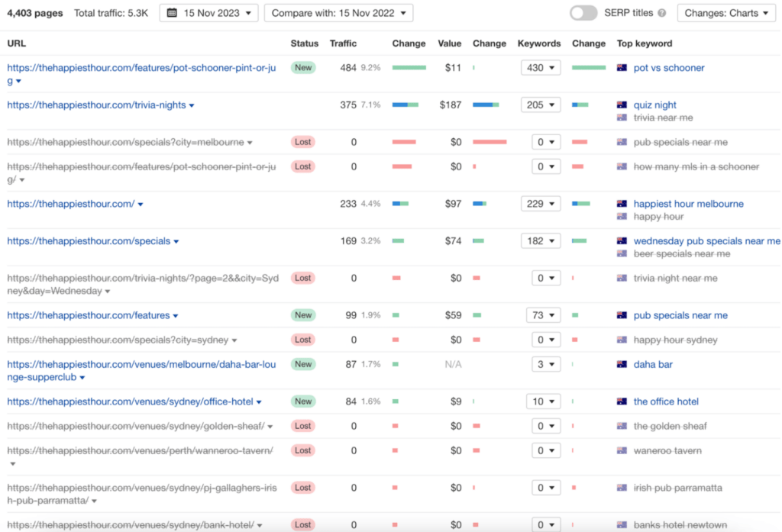Click the Top keyword column header

click(x=645, y=44)
